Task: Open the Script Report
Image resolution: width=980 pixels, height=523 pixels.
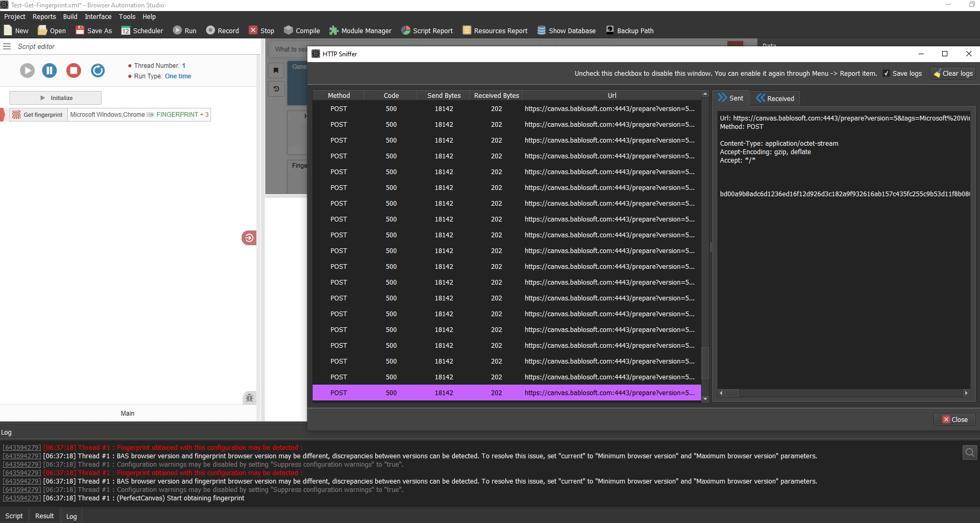Action: click(x=427, y=31)
